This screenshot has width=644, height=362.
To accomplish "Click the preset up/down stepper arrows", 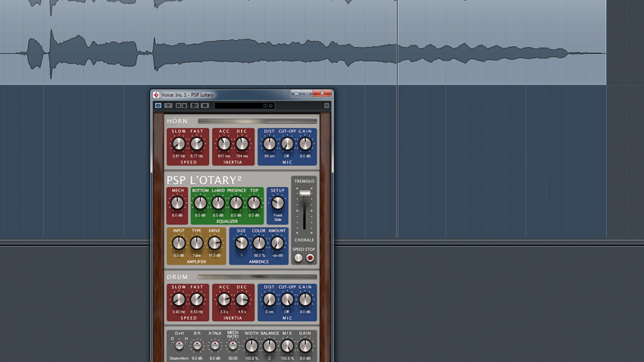I will pyautogui.click(x=265, y=106).
